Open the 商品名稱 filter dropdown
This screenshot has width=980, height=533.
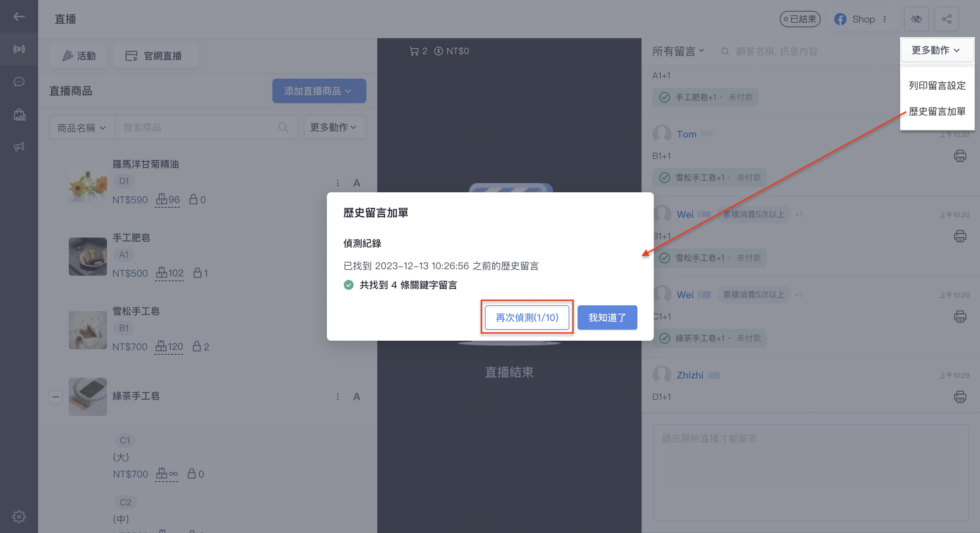click(82, 127)
